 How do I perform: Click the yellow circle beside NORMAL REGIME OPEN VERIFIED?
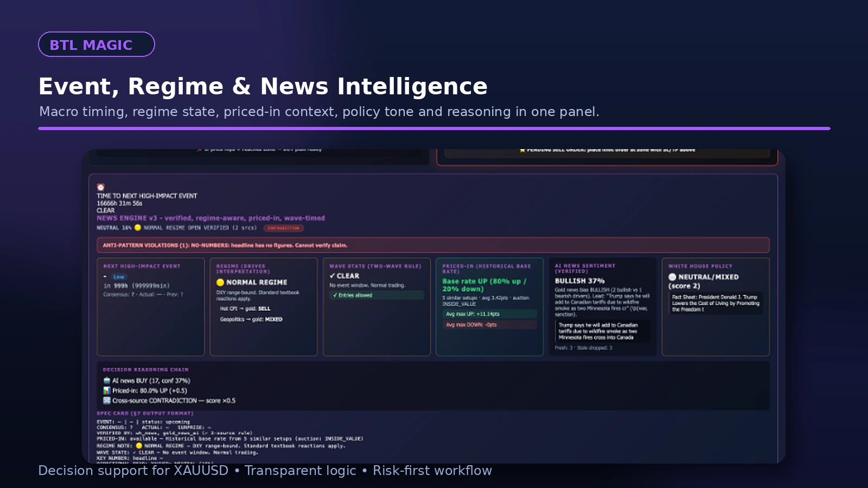138,228
